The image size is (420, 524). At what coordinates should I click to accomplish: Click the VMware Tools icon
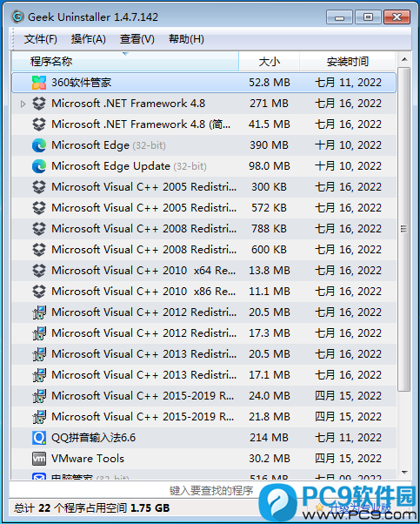(x=39, y=459)
